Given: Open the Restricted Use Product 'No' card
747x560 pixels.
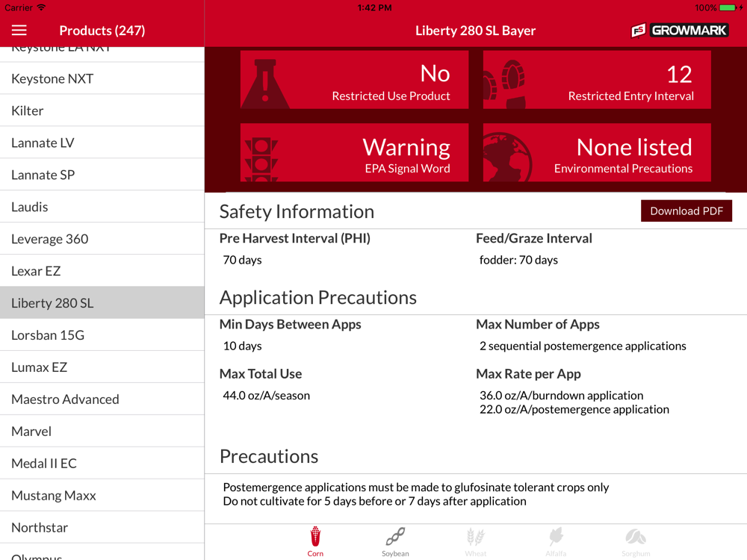Looking at the screenshot, I should 354,80.
